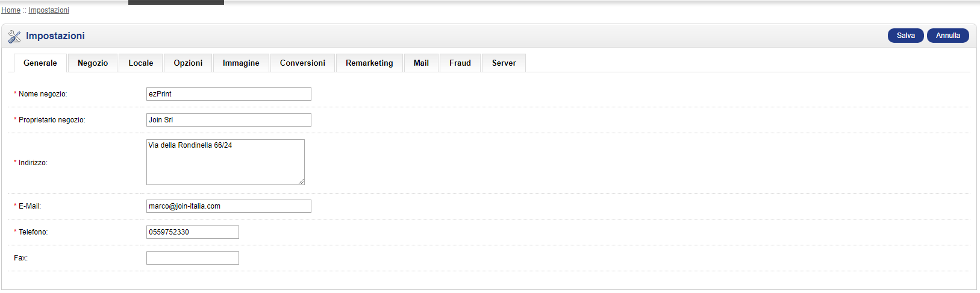Select the E-Mail input field
The height and width of the screenshot is (293, 980).
[229, 206]
